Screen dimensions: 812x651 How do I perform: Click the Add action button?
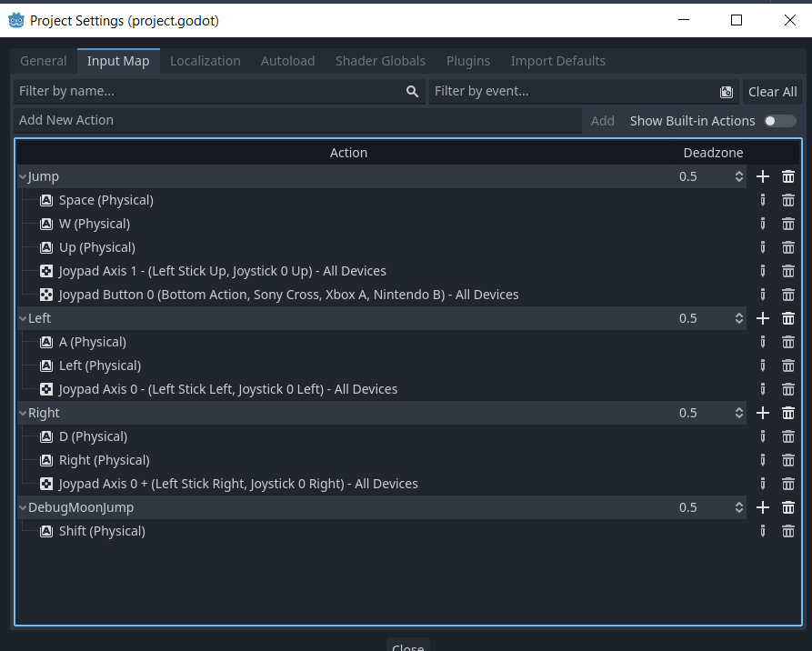(602, 121)
